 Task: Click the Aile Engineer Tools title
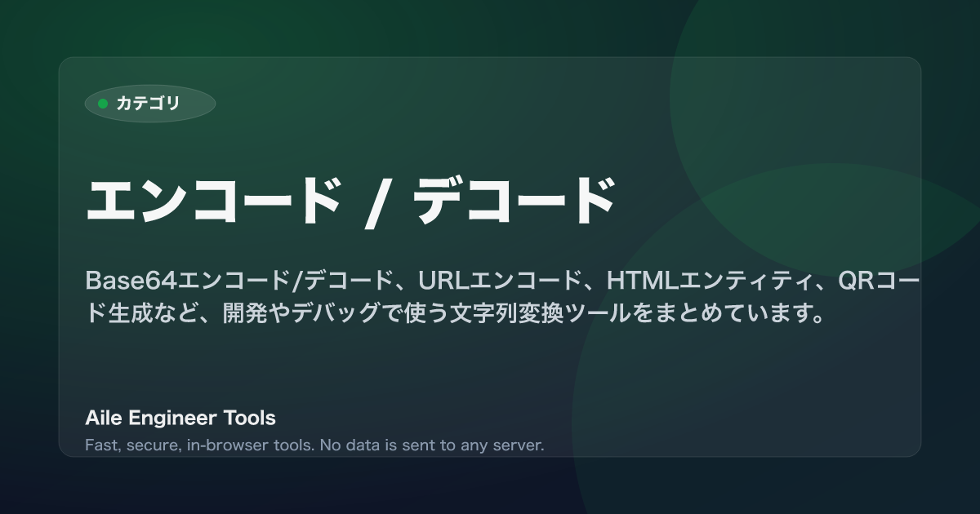(180, 419)
